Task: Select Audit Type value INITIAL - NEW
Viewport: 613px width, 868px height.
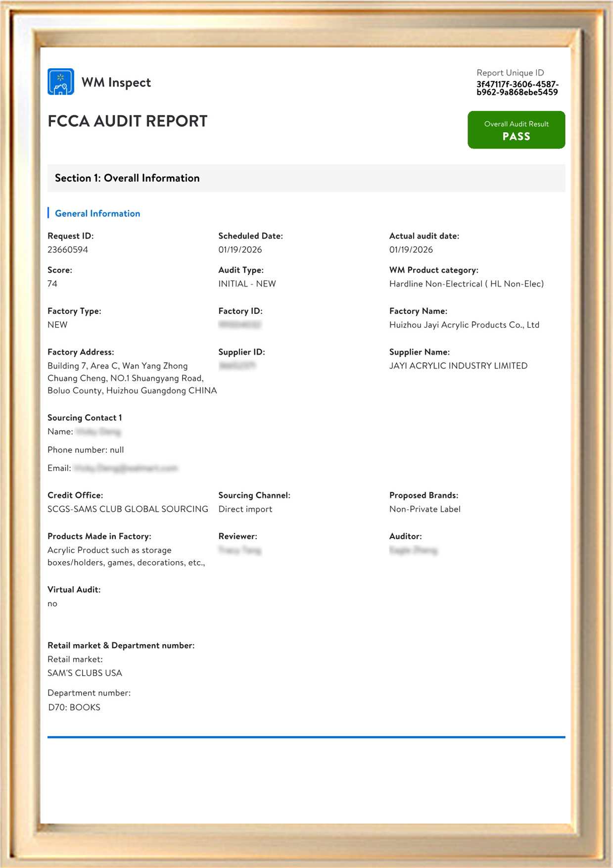Action: pyautogui.click(x=247, y=284)
